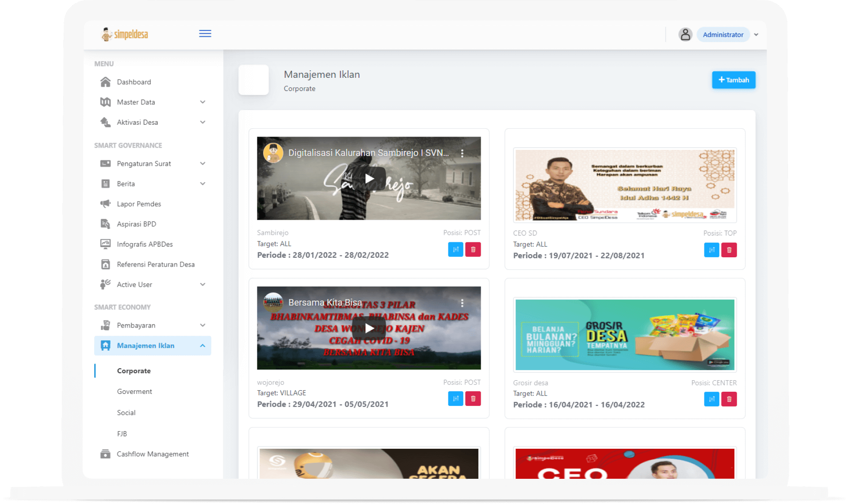Click the simpeldesa logo
The width and height of the screenshot is (849, 504).
[125, 34]
